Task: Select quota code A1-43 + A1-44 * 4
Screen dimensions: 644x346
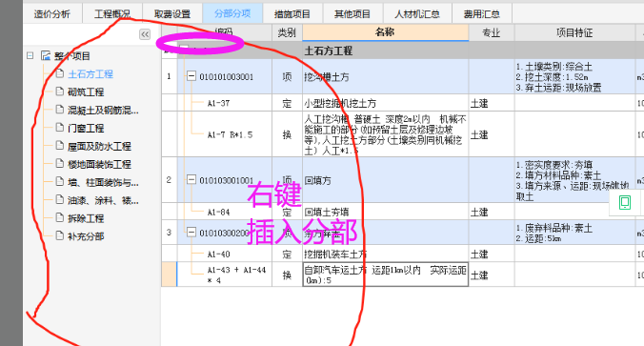Action: (236, 275)
